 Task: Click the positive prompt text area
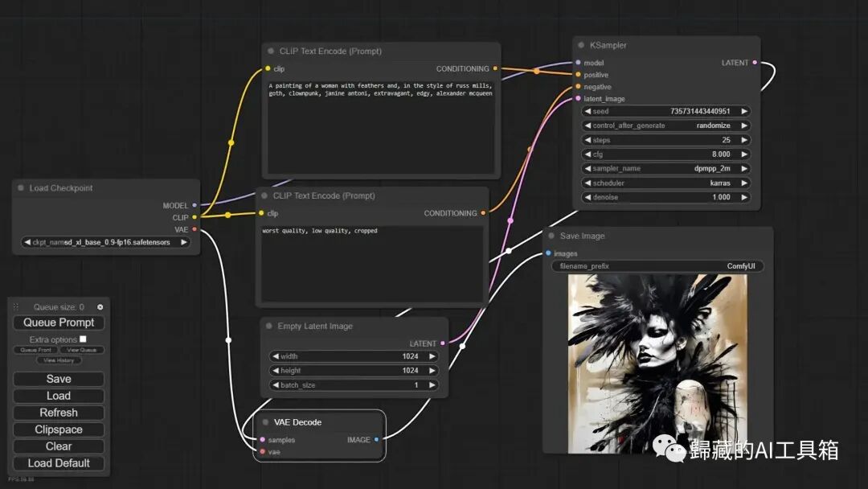coord(381,126)
